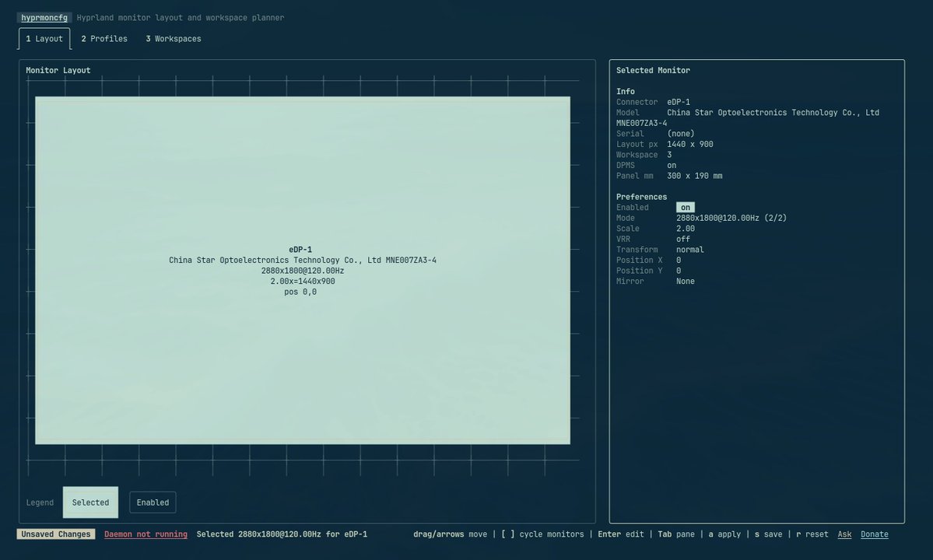Viewport: 933px width, 560px height.
Task: Click the 'a apply' shortcut hint
Action: (724, 534)
